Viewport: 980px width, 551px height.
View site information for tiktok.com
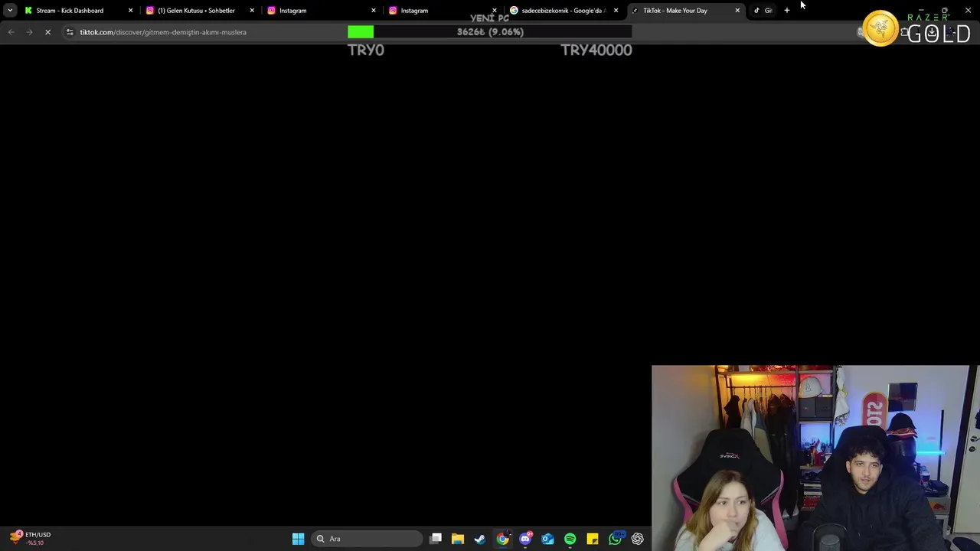[70, 32]
